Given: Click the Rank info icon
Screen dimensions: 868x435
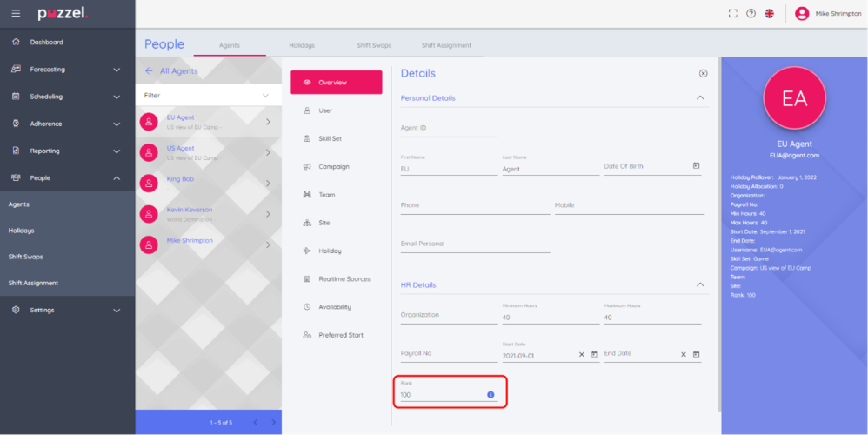Looking at the screenshot, I should [491, 395].
